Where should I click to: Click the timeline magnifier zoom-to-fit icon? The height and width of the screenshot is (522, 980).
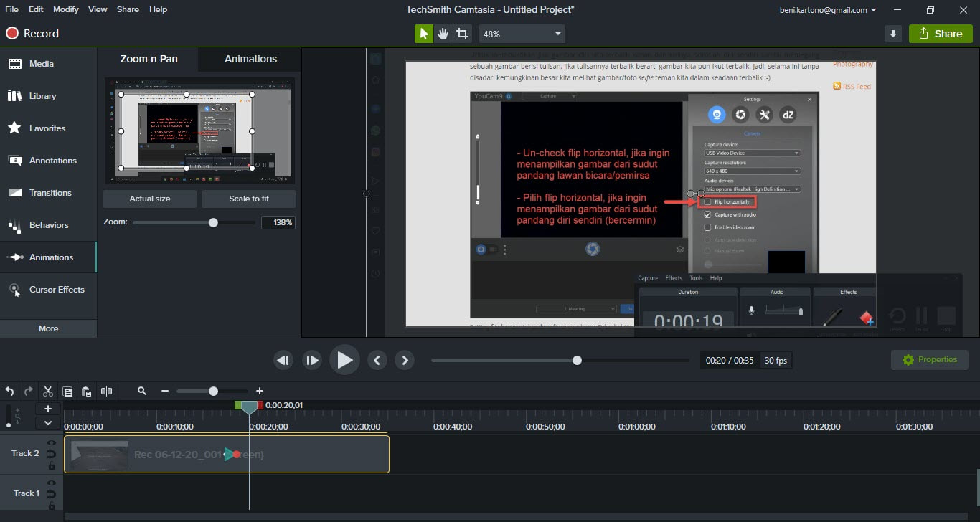click(x=142, y=391)
